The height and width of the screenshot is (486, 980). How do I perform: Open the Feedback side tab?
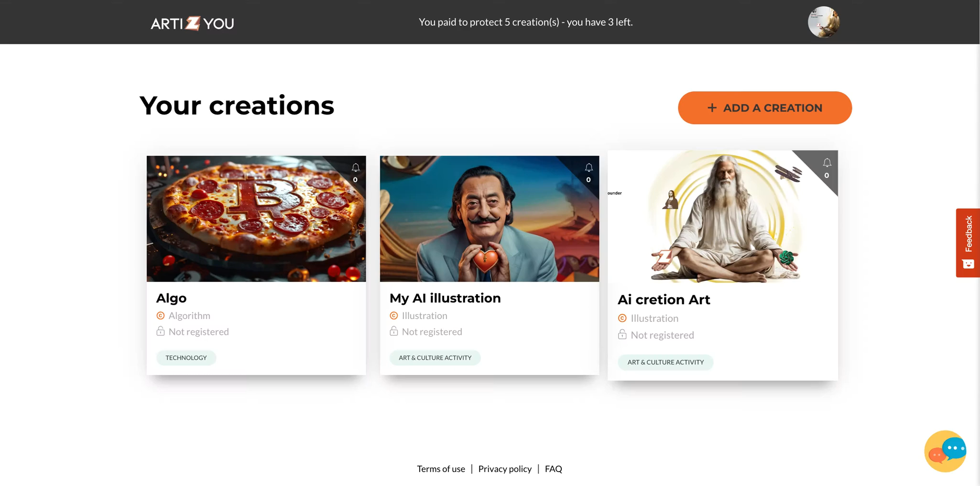click(x=968, y=243)
